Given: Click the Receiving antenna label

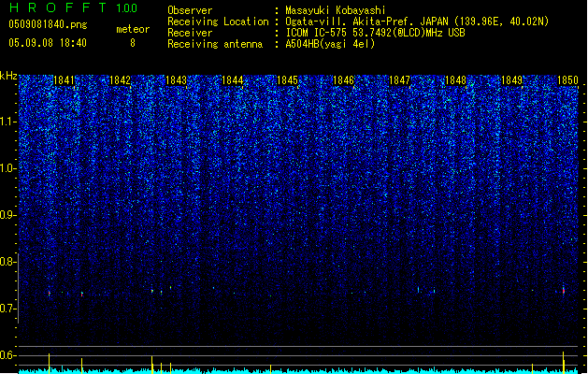Looking at the screenshot, I should point(215,44).
